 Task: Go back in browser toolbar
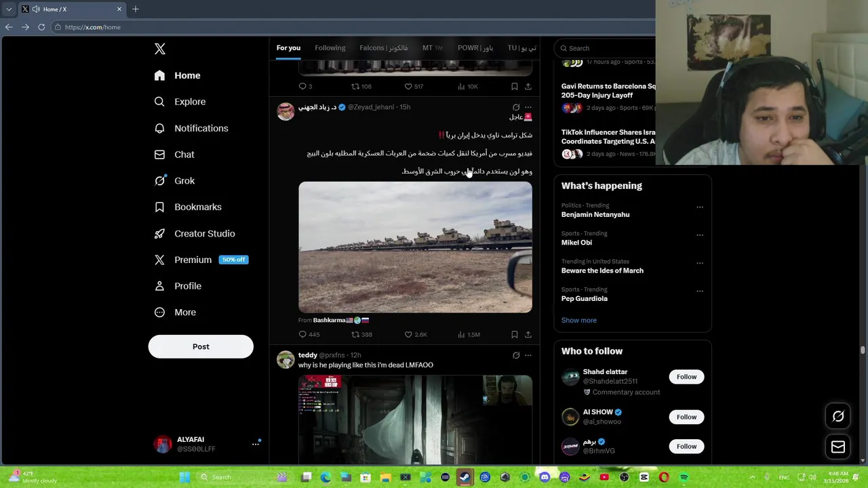click(x=9, y=27)
